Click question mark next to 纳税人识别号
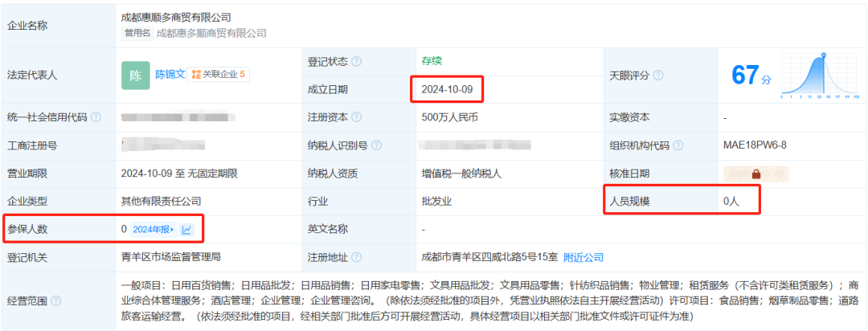The image size is (868, 331). pos(377,145)
